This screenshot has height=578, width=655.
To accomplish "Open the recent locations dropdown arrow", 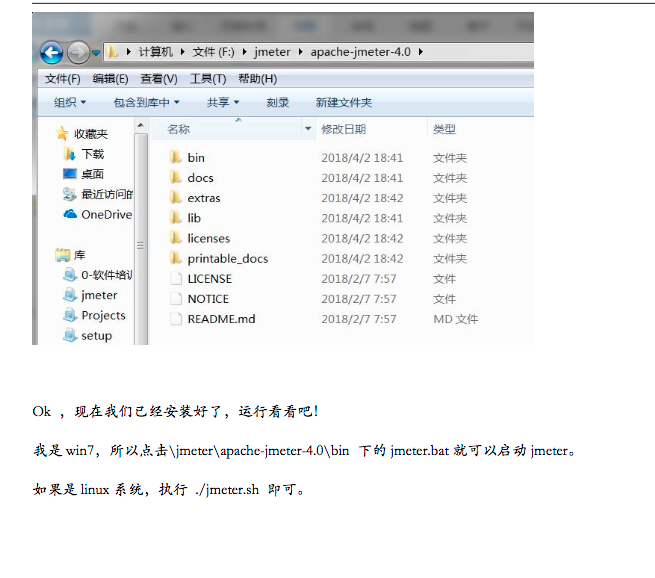I will click(x=96, y=53).
